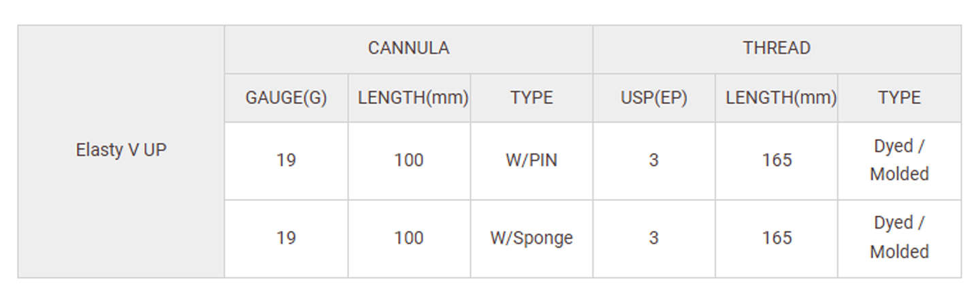Select the W/PIN cannula type cell
The height and width of the screenshot is (303, 980).
click(x=532, y=161)
